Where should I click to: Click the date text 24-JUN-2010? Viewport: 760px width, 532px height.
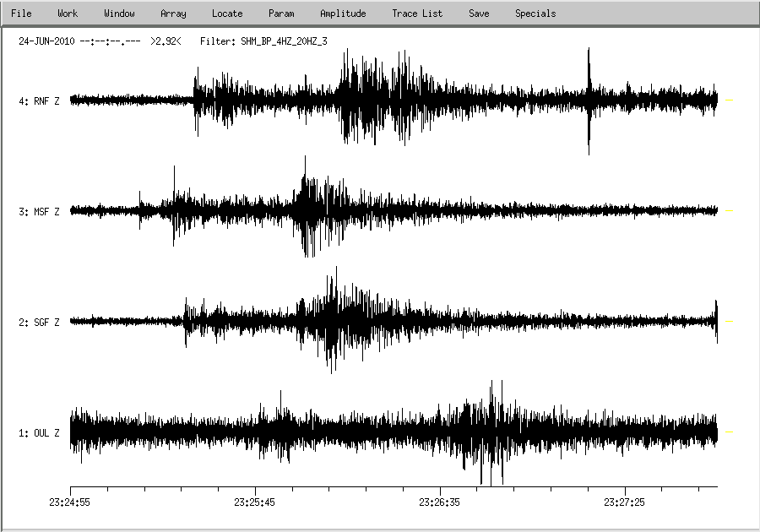click(46, 41)
